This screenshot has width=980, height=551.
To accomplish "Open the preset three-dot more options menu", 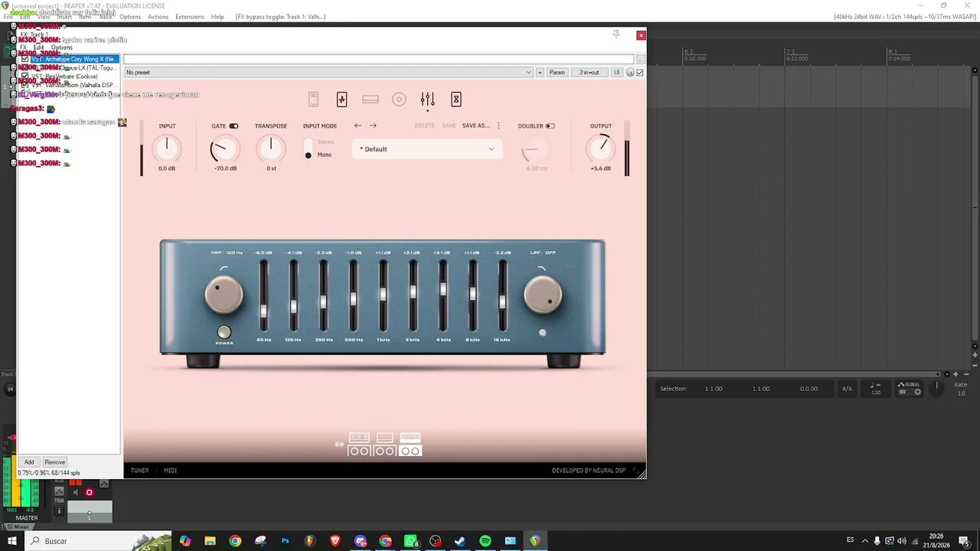I will pos(498,126).
